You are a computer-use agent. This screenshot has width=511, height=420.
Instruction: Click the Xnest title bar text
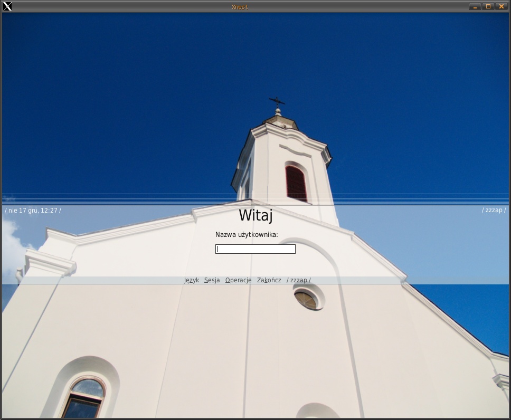pos(240,7)
